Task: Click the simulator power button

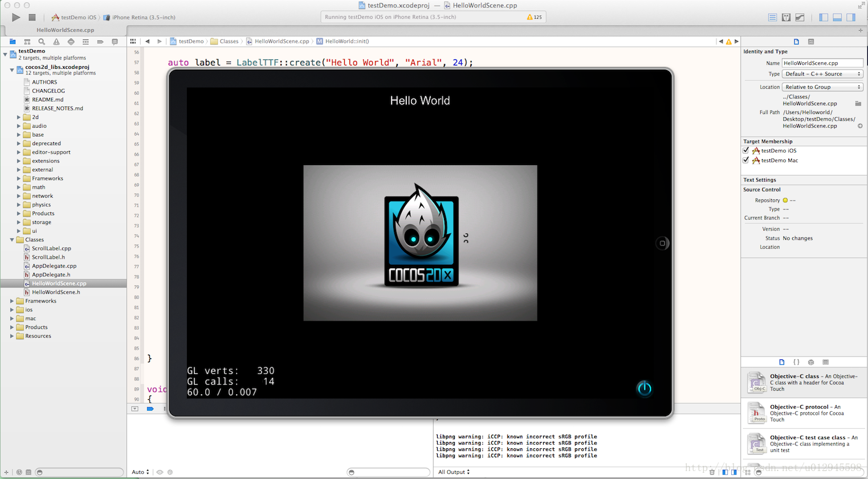Action: (644, 388)
